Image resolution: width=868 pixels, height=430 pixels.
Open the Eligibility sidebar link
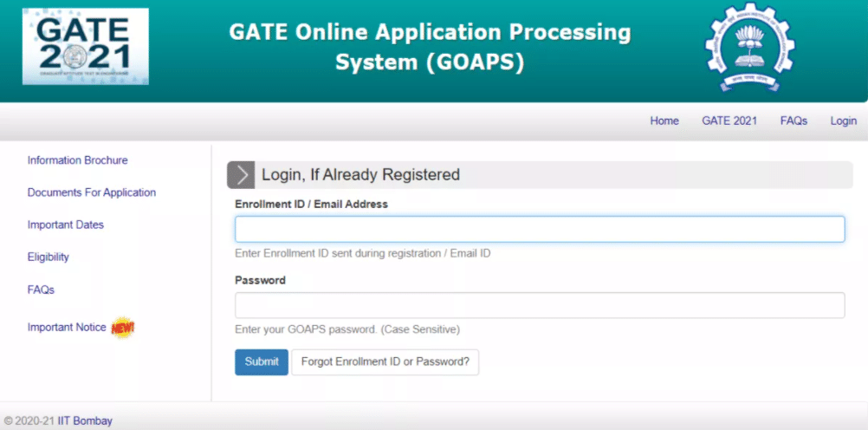pyautogui.click(x=49, y=257)
